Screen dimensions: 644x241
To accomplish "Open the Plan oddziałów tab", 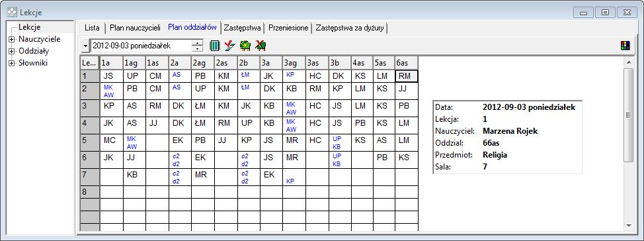I will click(x=192, y=28).
